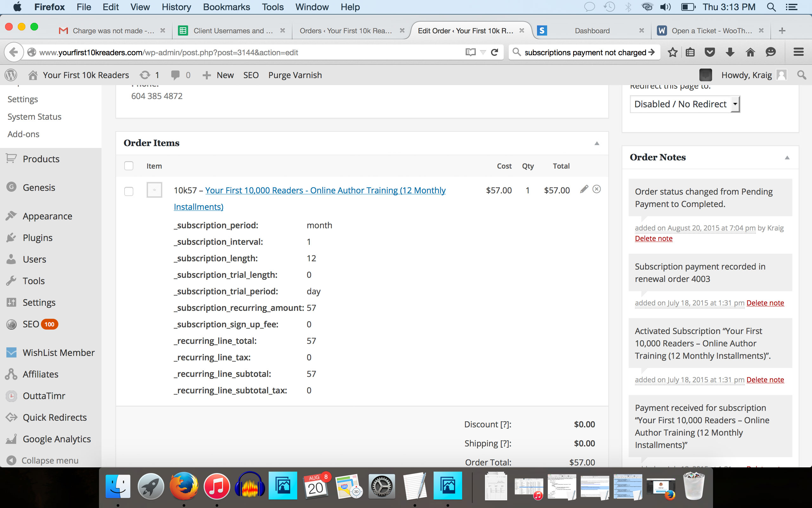The height and width of the screenshot is (508, 812).
Task: Click Howdy, Kraig account menu
Action: pyautogui.click(x=754, y=75)
